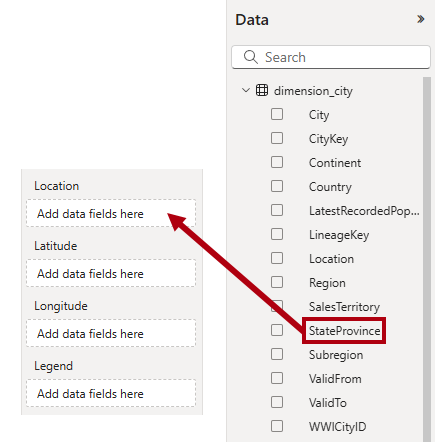
Task: Select the ValidFrom field checkbox
Action: tap(277, 378)
